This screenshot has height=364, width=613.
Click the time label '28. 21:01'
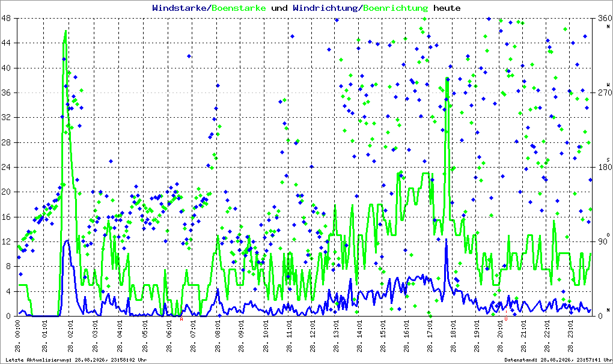(x=524, y=336)
